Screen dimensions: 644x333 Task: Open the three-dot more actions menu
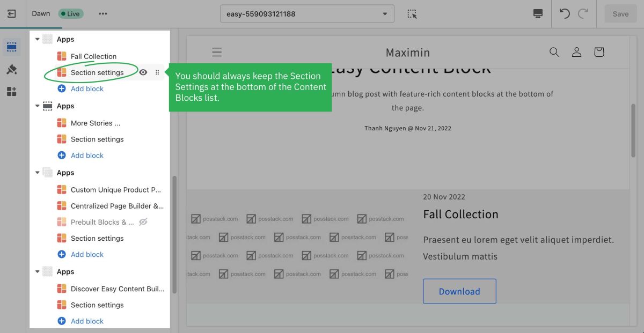point(103,14)
